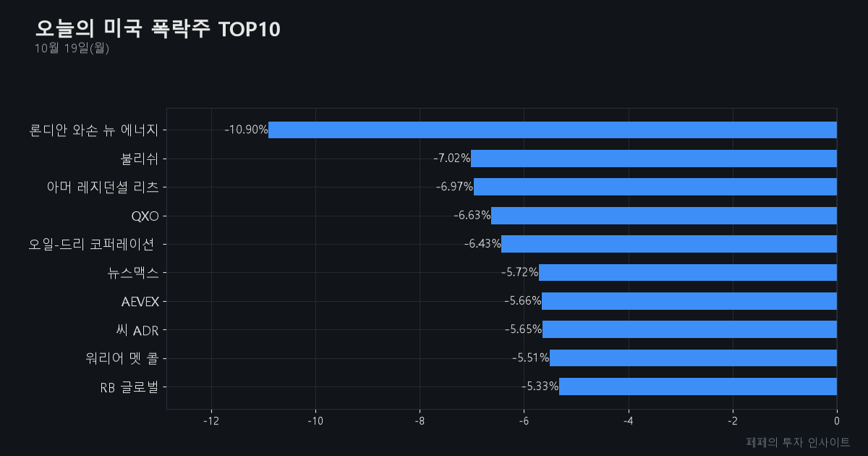Click the 오늘의 미국 폭락주 TOP10 title
Screen dimensions: 868x456
click(x=158, y=29)
